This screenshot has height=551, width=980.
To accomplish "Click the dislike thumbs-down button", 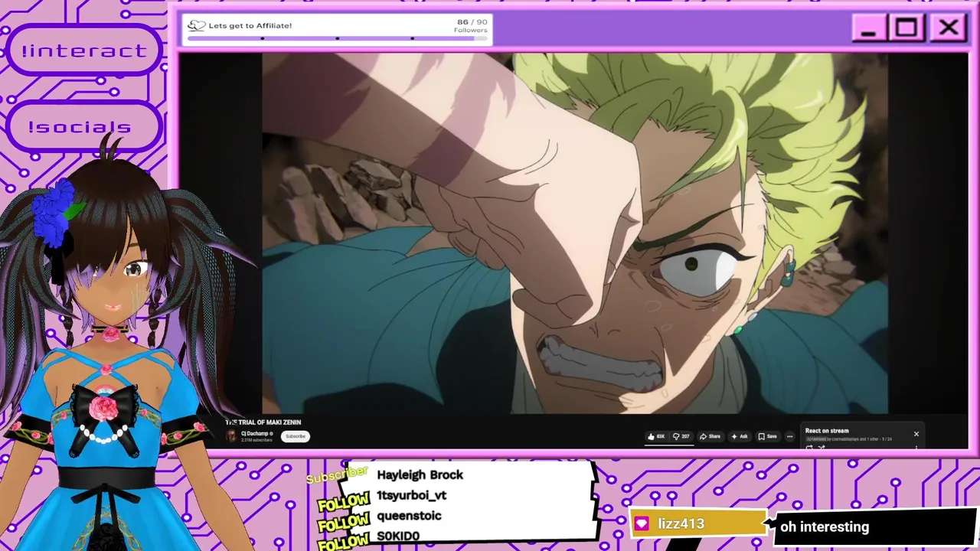I will click(681, 436).
